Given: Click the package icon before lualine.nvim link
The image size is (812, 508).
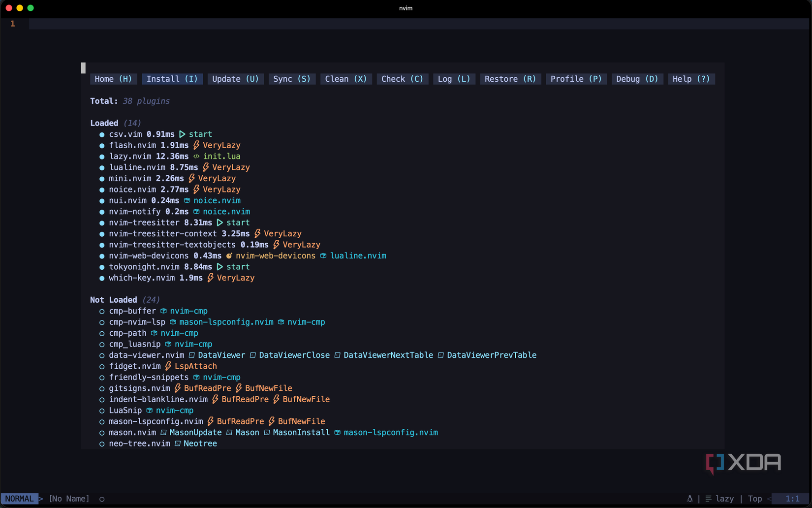Looking at the screenshot, I should [x=323, y=256].
